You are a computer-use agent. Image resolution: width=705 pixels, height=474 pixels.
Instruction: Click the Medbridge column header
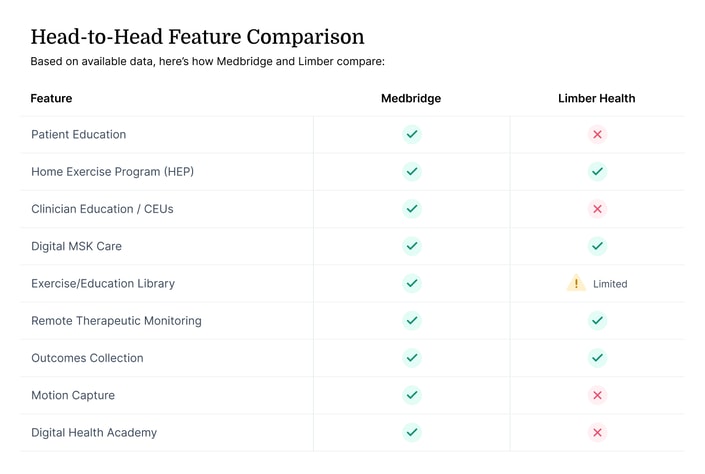click(411, 98)
